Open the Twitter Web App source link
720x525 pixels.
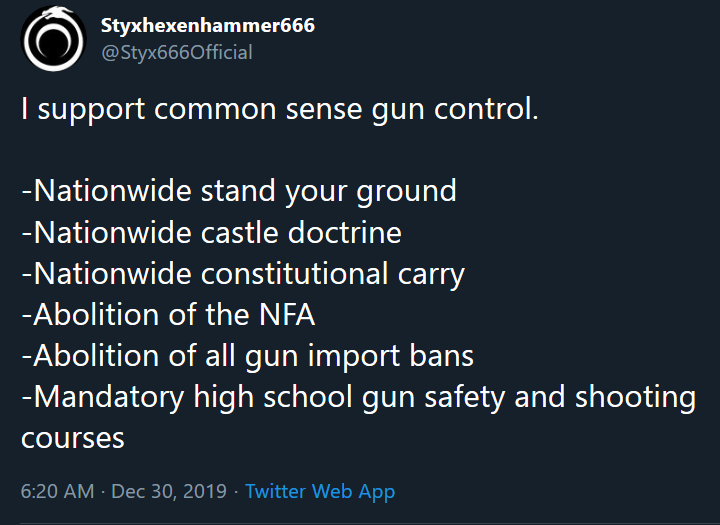[320, 491]
